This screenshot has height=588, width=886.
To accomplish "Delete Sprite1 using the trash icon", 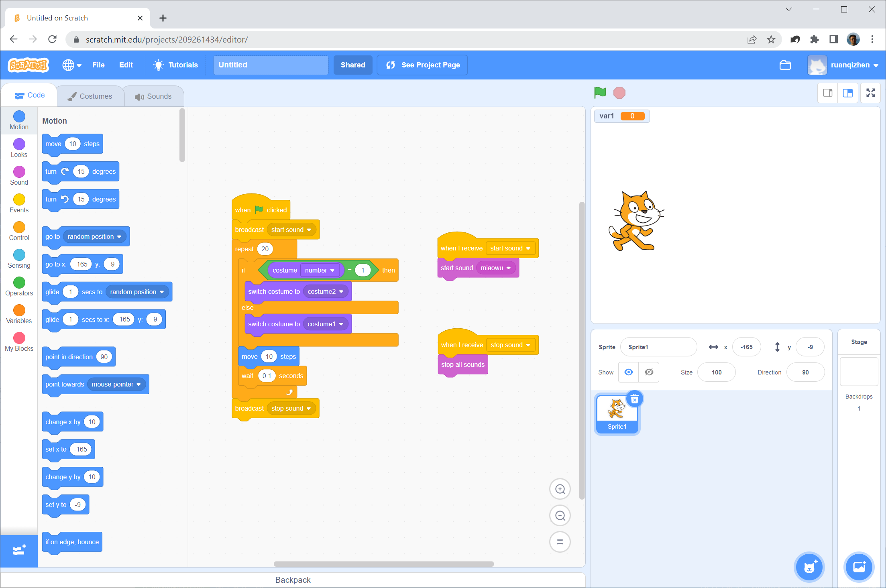I will coord(635,399).
